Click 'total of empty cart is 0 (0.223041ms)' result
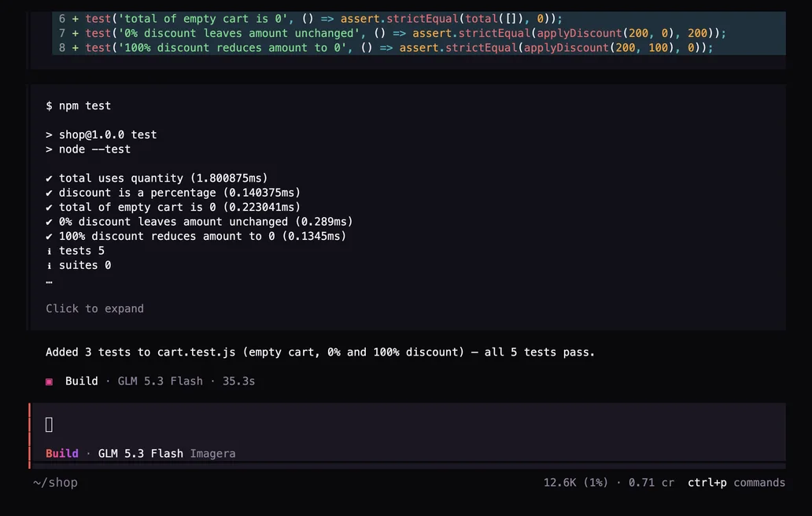The width and height of the screenshot is (812, 516). click(x=173, y=207)
